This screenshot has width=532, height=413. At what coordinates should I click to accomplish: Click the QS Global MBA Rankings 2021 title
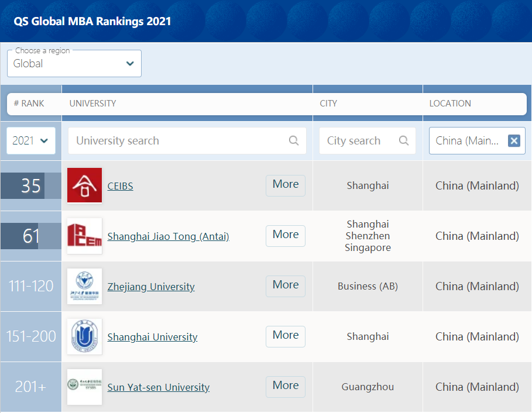click(92, 21)
